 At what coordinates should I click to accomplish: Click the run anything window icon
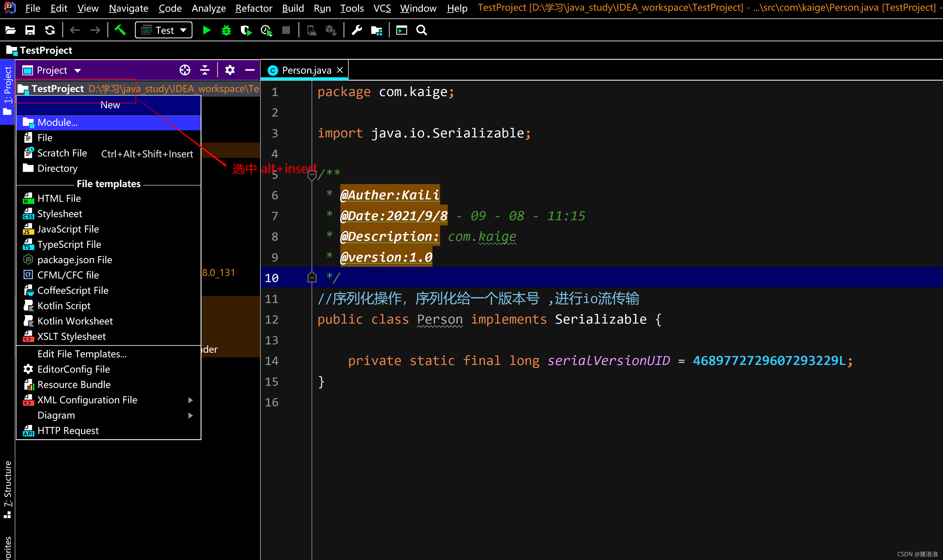pyautogui.click(x=401, y=30)
